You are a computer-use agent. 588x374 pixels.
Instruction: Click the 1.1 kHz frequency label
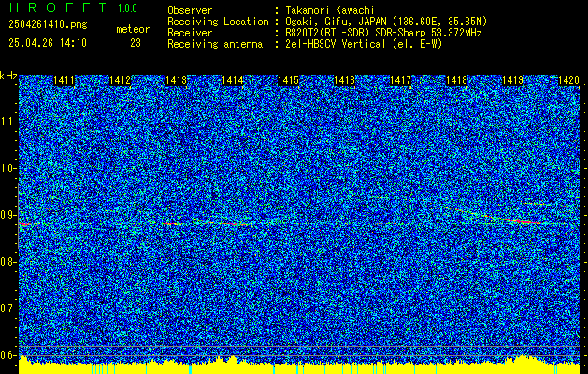click(x=7, y=122)
